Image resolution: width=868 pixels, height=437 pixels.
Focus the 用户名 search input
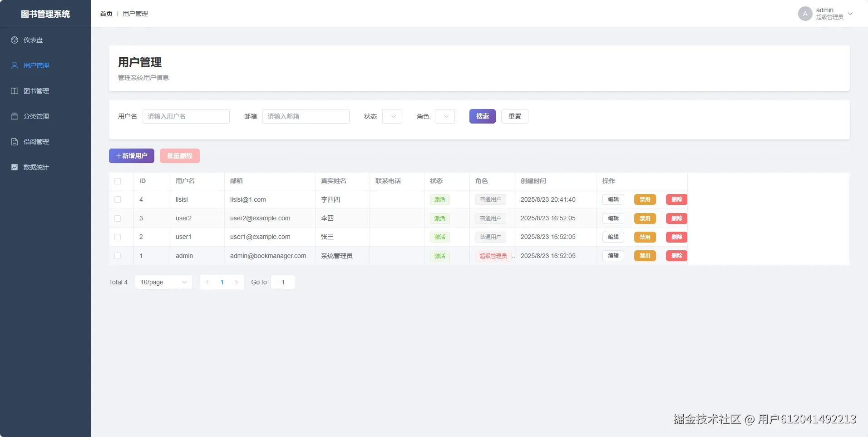click(186, 116)
